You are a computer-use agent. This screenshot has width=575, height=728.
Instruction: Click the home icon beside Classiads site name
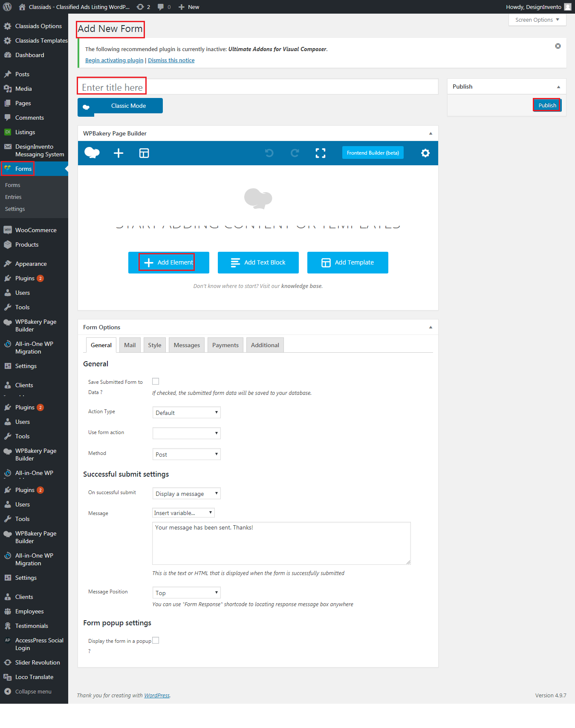pos(22,7)
